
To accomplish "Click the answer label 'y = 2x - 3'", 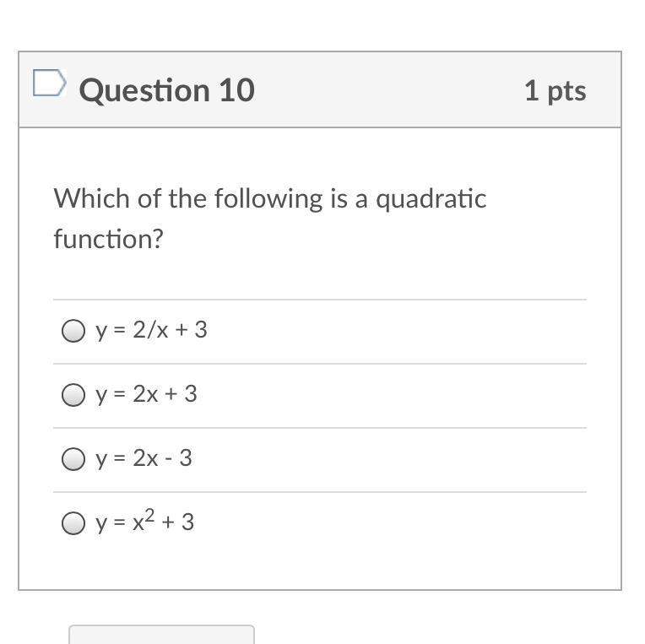I will point(144,458).
